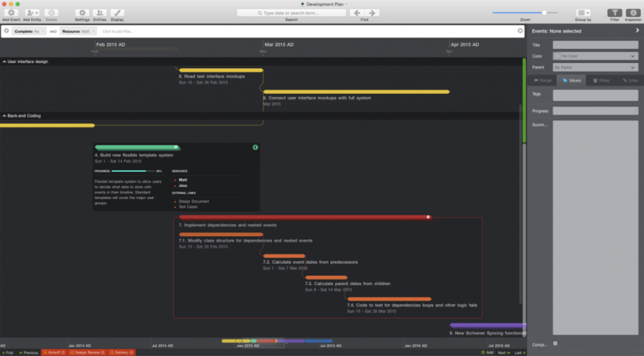Collapse the Inspector with the chevron arrow

(637, 30)
